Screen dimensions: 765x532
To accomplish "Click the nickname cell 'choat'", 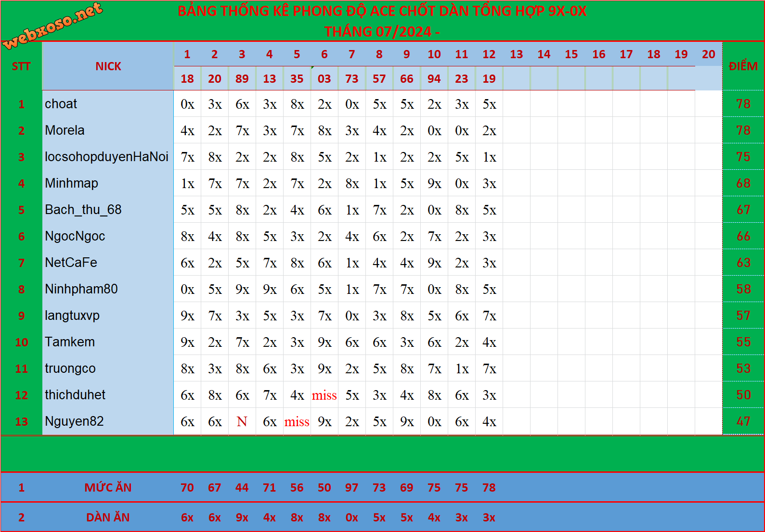I will [61, 104].
